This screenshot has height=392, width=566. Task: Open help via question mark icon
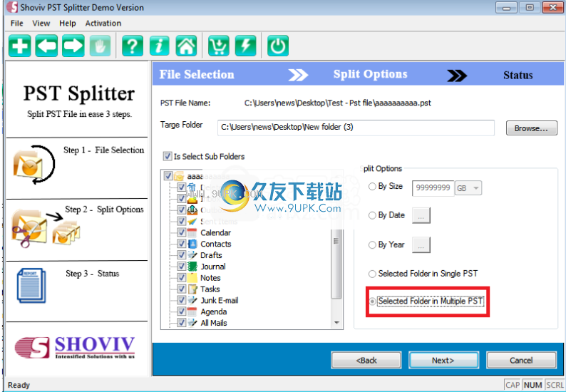pos(133,46)
